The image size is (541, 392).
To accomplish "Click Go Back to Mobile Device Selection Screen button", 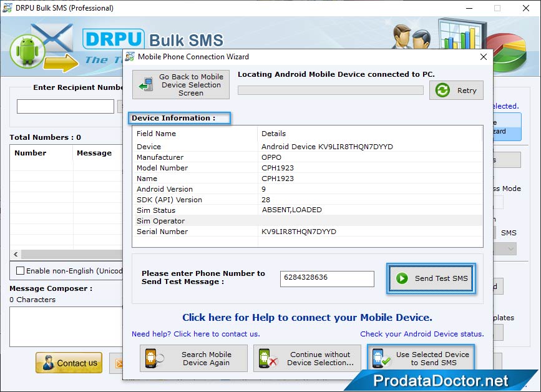I will tap(181, 85).
